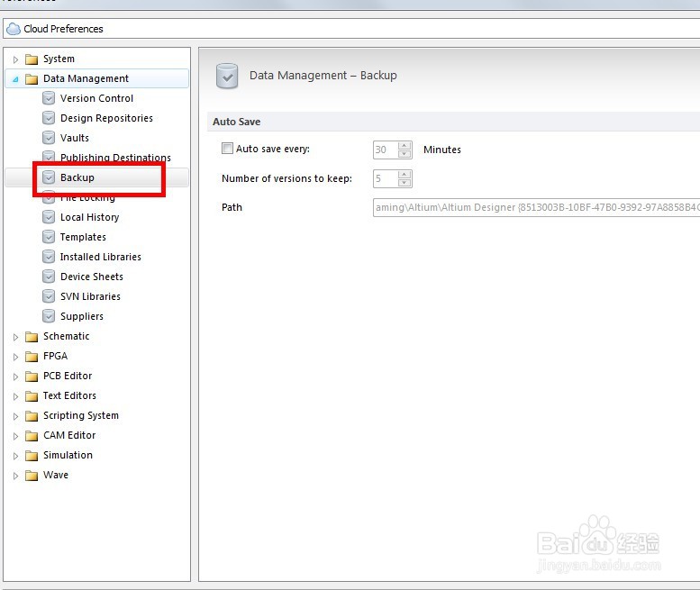Click the CAM Editor folder icon

[32, 436]
